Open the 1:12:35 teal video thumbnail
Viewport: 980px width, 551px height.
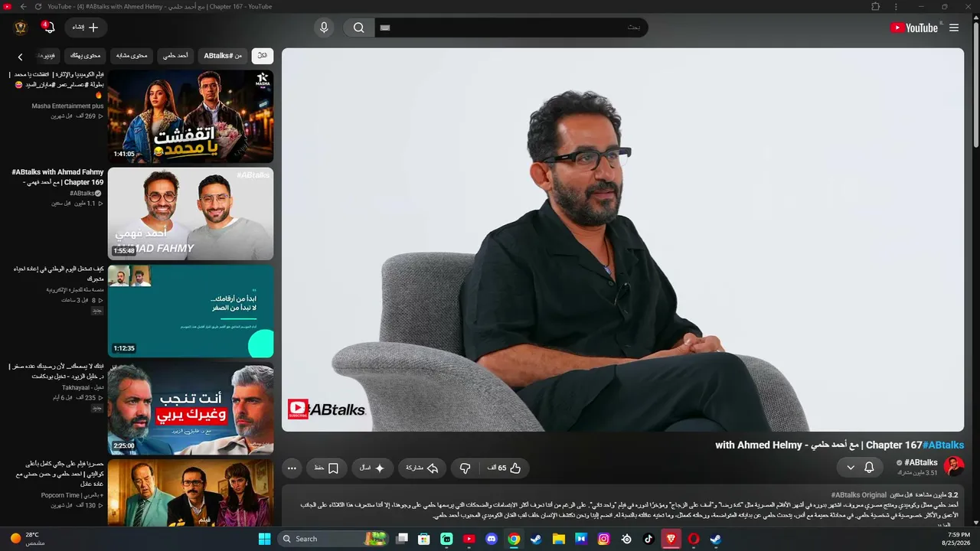[x=191, y=311]
